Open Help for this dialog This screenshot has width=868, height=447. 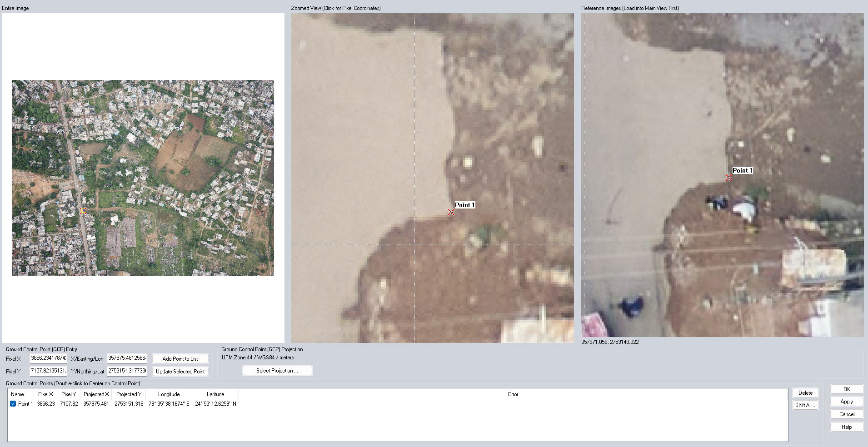846,427
